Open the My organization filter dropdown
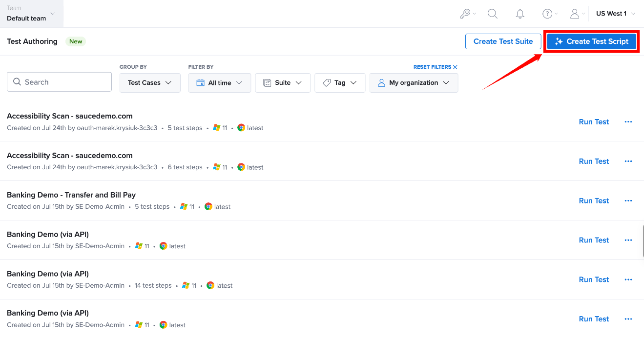Image resolution: width=644 pixels, height=337 pixels. point(414,83)
